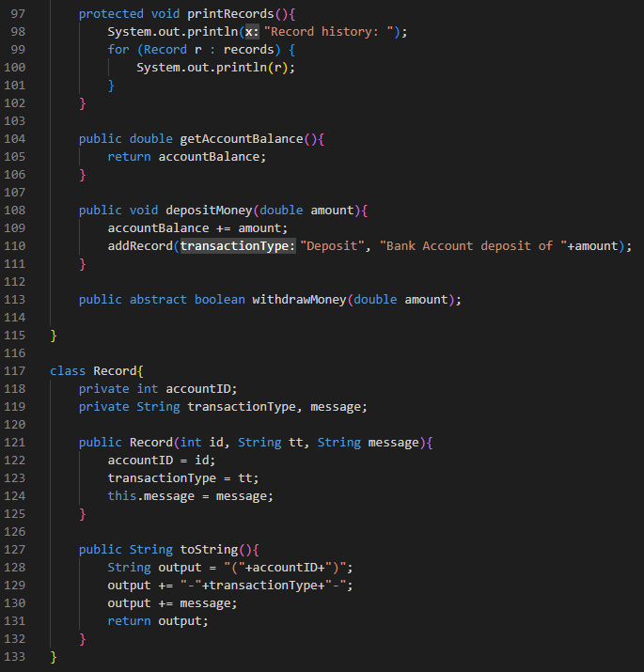Click 'output += message;' on line 130

(x=172, y=603)
